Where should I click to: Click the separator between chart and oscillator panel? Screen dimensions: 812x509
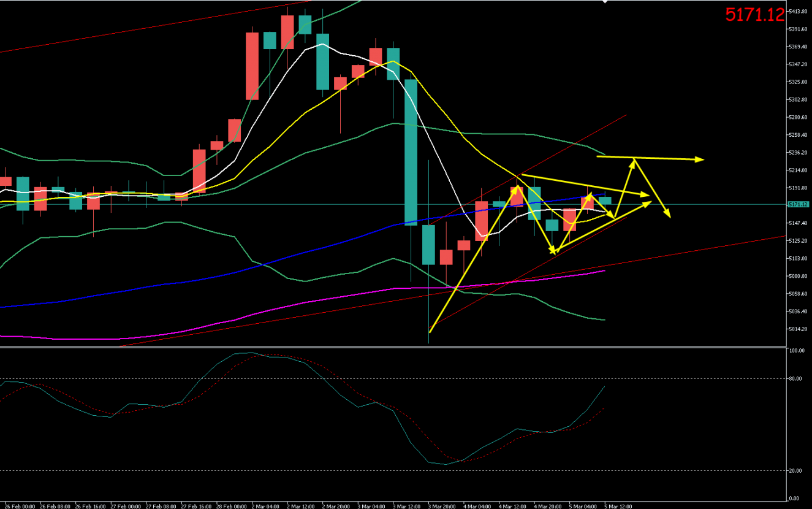[392, 347]
